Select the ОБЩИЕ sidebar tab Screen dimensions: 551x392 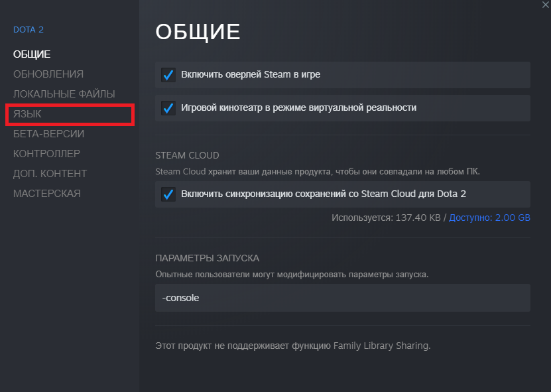[x=32, y=54]
